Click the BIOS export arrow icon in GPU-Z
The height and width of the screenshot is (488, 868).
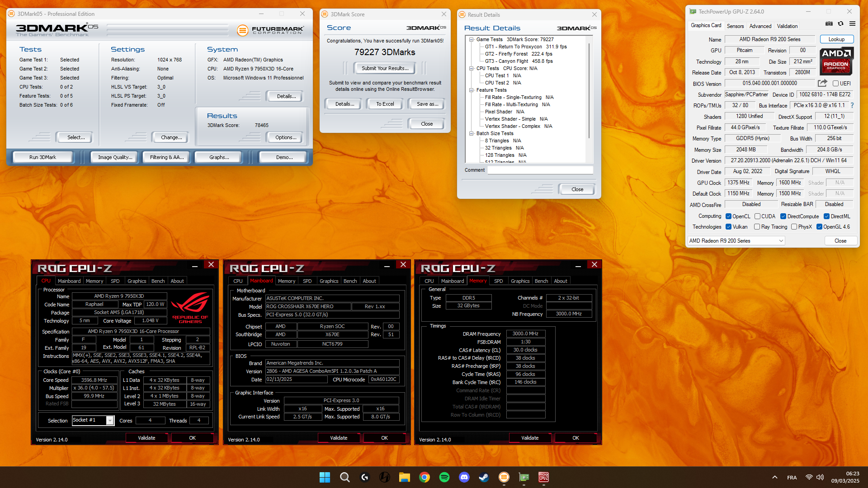click(x=822, y=83)
